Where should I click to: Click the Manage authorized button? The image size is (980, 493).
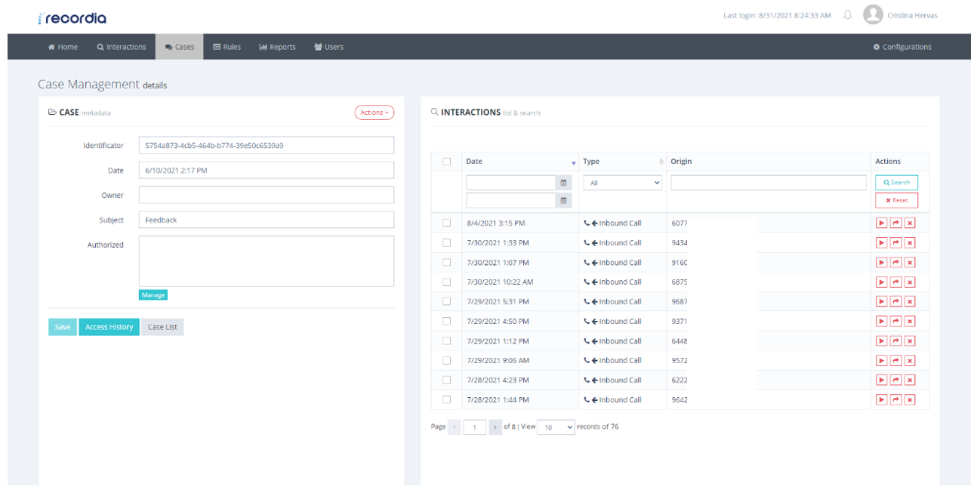(x=153, y=295)
